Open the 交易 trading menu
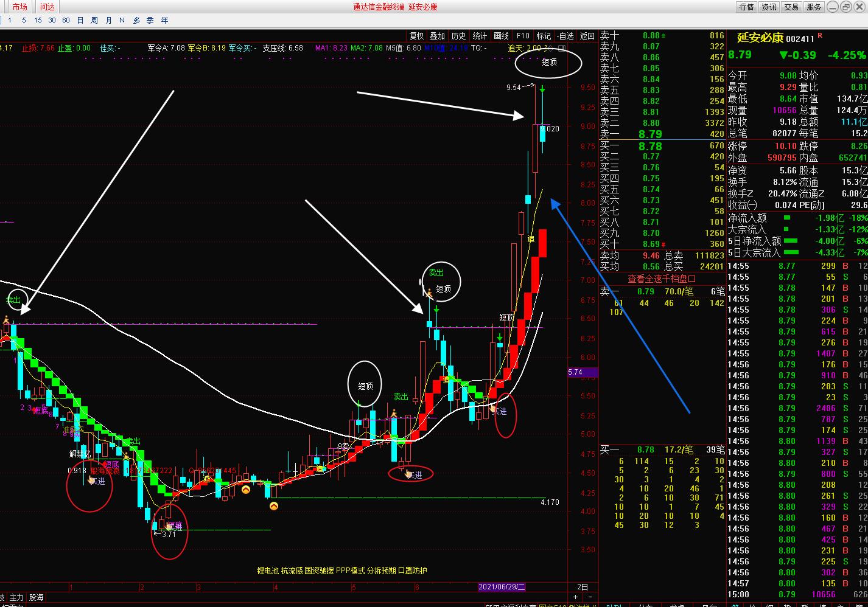868x607 pixels. click(791, 7)
